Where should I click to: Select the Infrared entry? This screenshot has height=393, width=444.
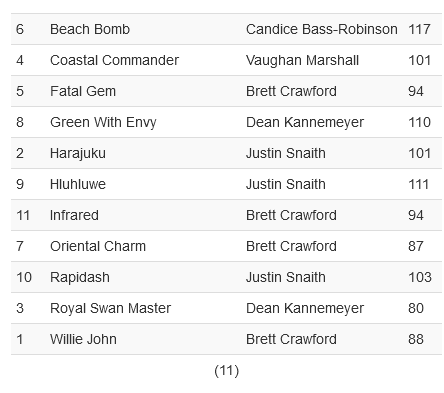point(74,215)
